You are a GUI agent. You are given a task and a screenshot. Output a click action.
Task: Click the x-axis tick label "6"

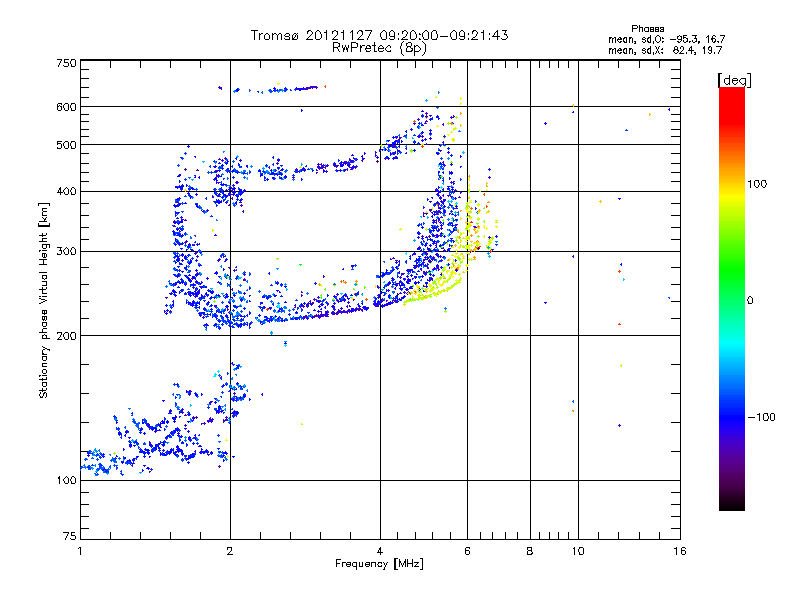[467, 551]
